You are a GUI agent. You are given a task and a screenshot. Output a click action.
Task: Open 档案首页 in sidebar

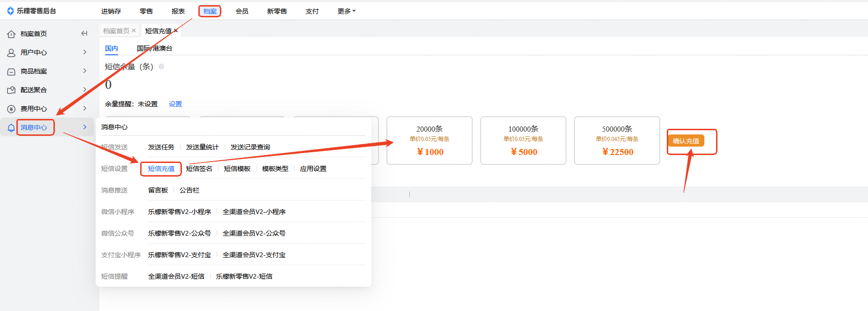(x=34, y=34)
